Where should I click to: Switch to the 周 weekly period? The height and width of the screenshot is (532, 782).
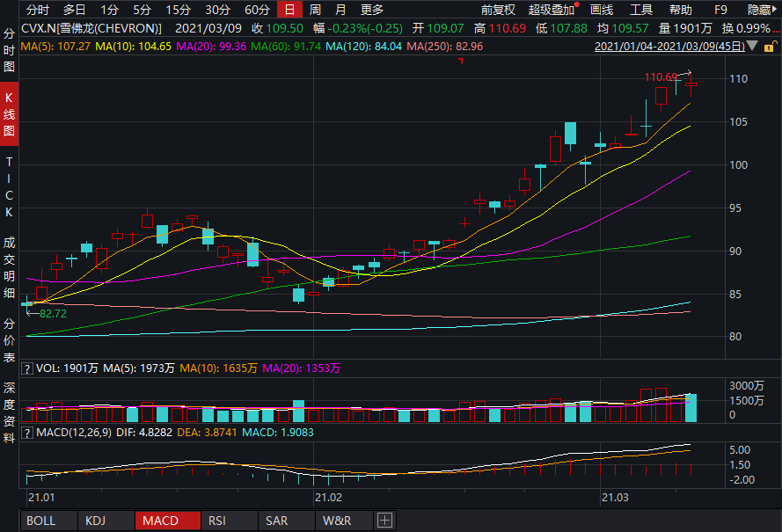tap(315, 11)
